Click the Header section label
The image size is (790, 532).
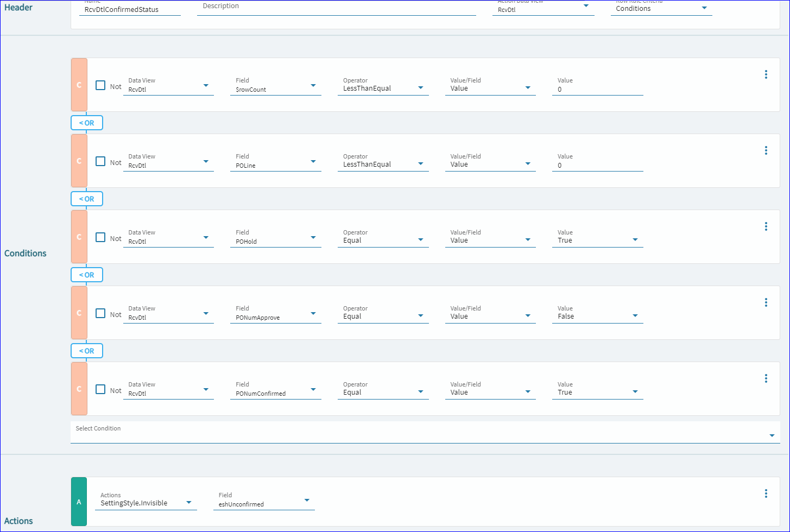(x=18, y=8)
